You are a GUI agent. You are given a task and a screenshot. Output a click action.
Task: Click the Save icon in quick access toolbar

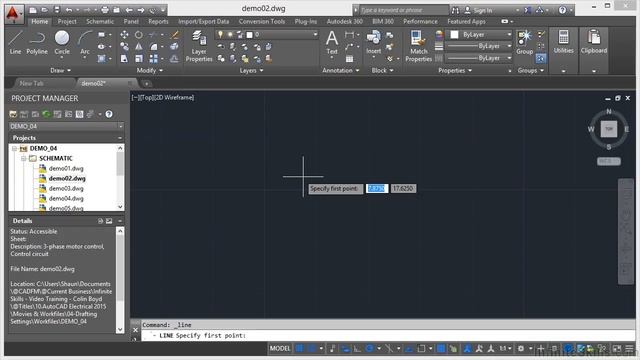click(56, 10)
